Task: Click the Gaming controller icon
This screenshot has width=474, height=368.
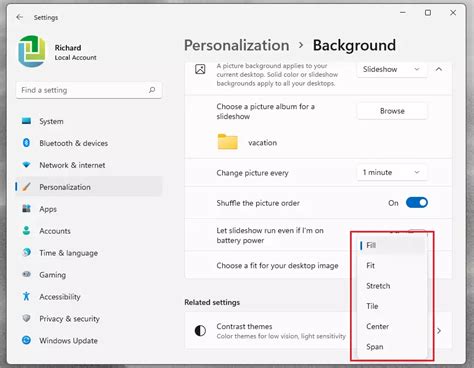Action: (26, 274)
